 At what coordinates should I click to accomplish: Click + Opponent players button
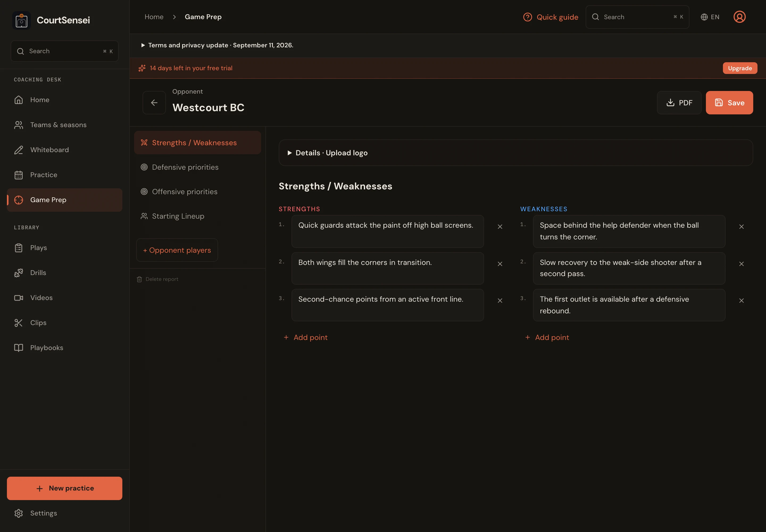[177, 250]
